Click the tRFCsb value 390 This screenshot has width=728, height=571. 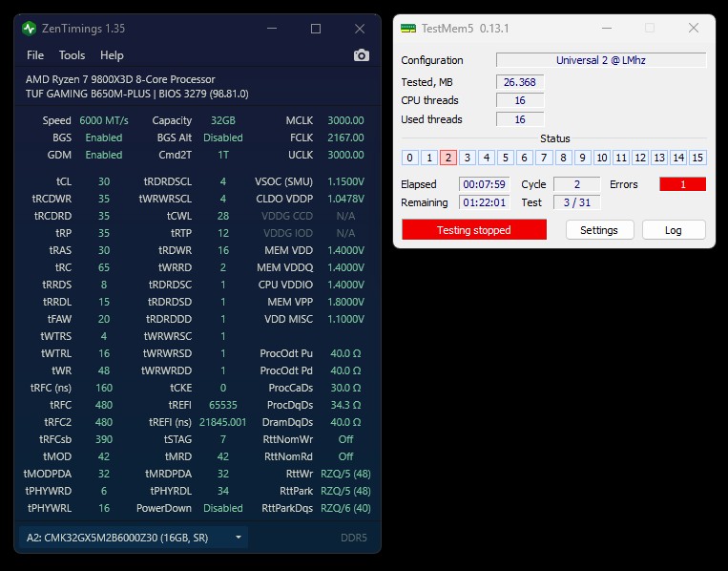pyautogui.click(x=104, y=439)
